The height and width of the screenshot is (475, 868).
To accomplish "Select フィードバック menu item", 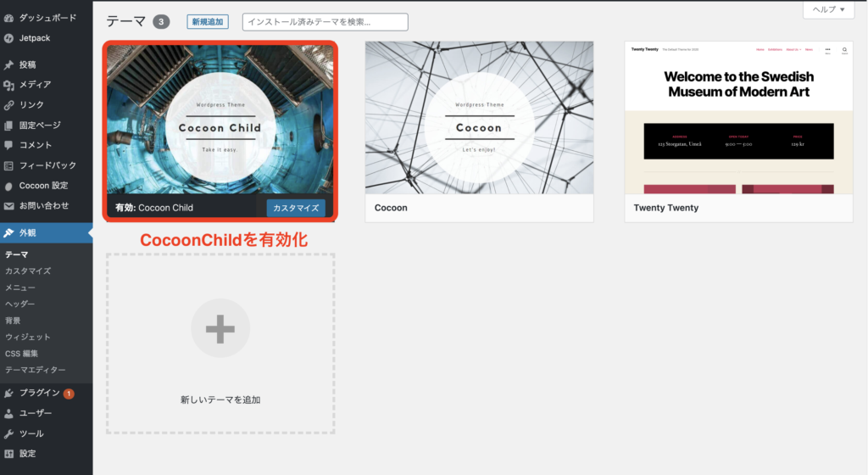I will 47,165.
